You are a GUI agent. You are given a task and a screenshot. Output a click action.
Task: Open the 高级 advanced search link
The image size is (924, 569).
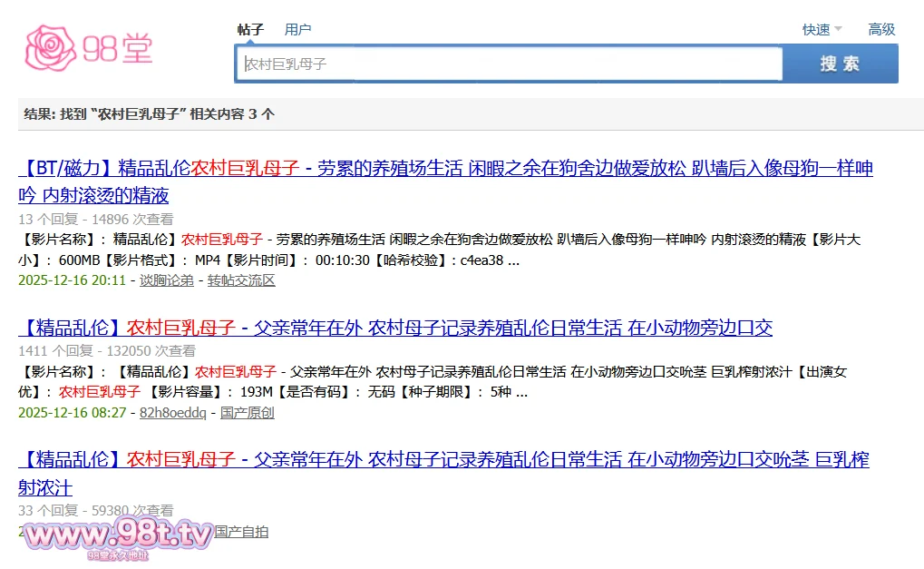[x=881, y=29]
